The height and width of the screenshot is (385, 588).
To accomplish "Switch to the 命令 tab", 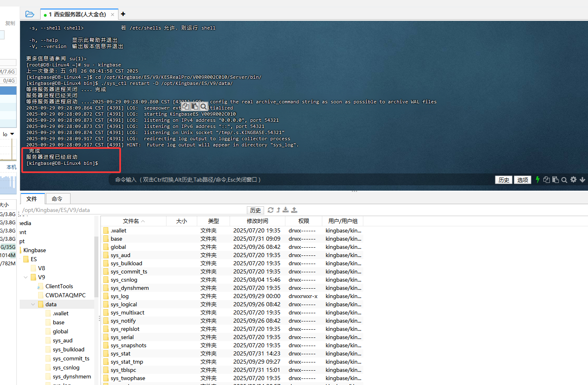I will click(x=57, y=199).
